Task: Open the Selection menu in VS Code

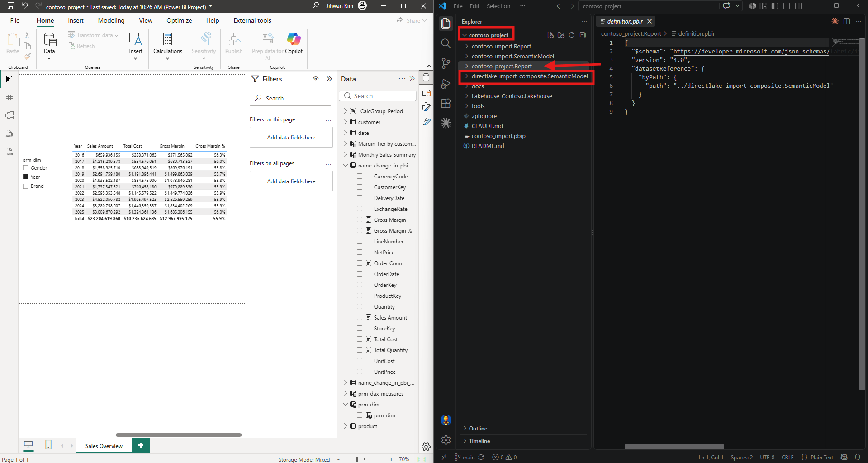Action: [x=498, y=6]
